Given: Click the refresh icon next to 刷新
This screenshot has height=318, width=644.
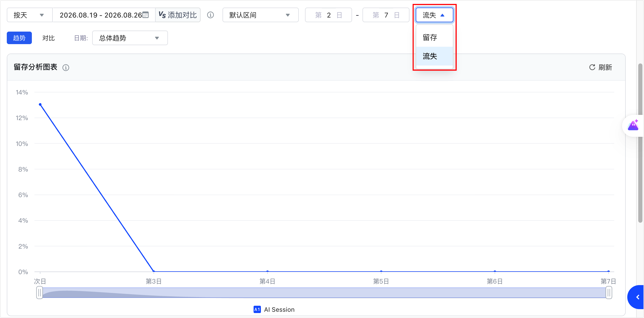Looking at the screenshot, I should pyautogui.click(x=592, y=67).
